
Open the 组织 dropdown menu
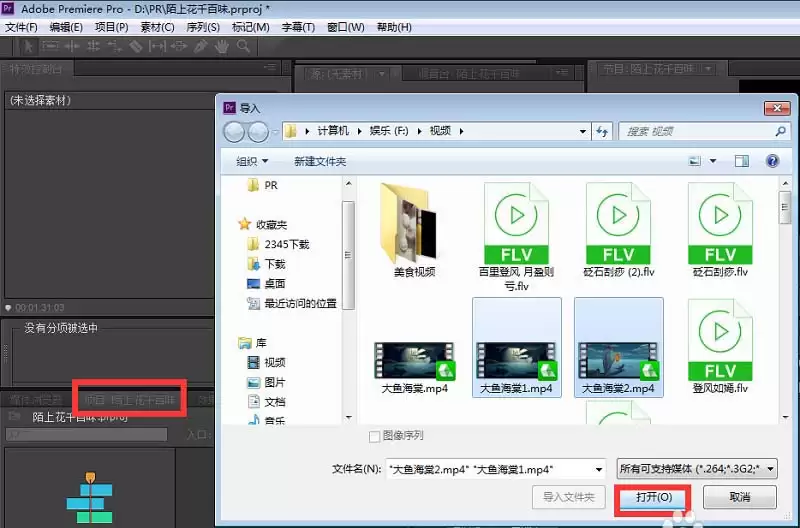[252, 161]
